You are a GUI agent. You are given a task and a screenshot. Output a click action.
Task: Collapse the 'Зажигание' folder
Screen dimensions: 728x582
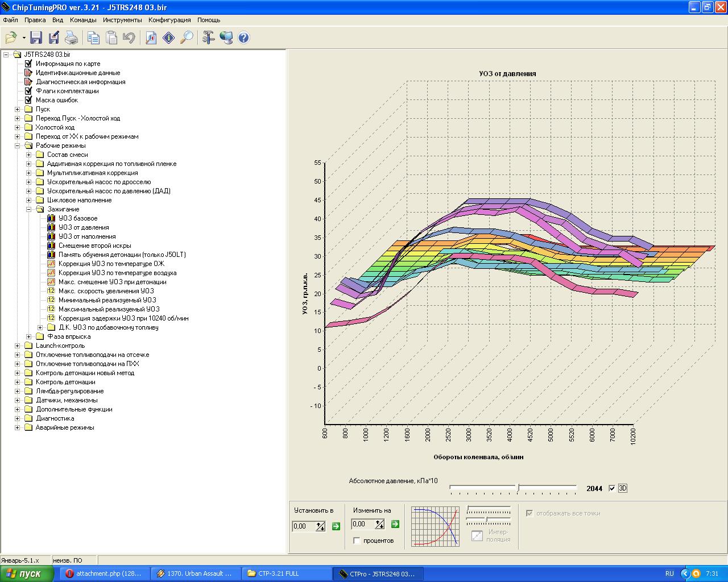tap(29, 209)
